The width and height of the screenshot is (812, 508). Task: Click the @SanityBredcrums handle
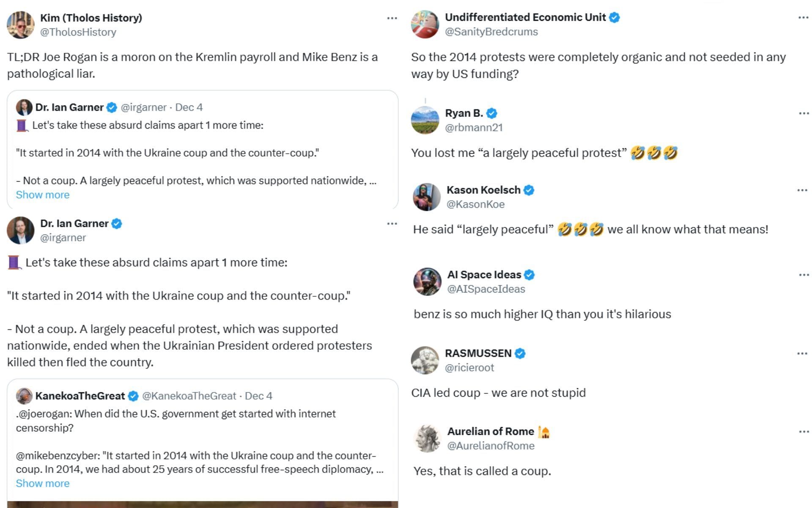491,32
